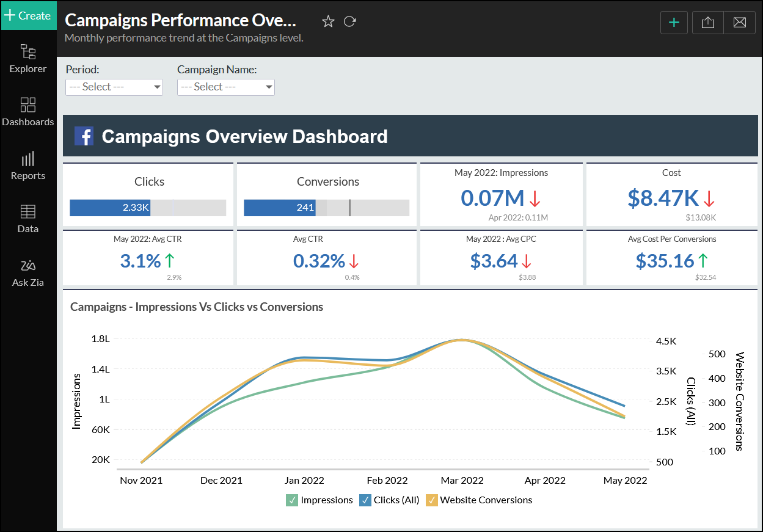Open the Dashboards section icon
This screenshot has width=763, height=532.
click(x=28, y=105)
